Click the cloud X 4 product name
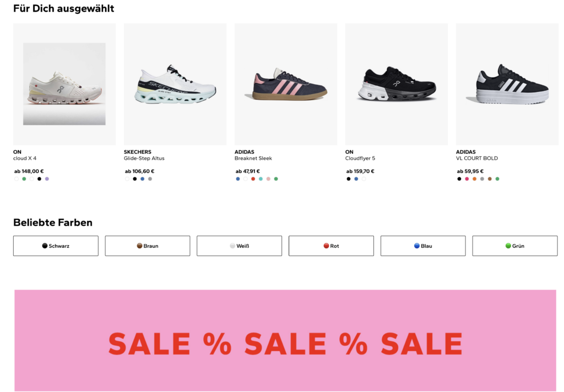 click(x=25, y=159)
